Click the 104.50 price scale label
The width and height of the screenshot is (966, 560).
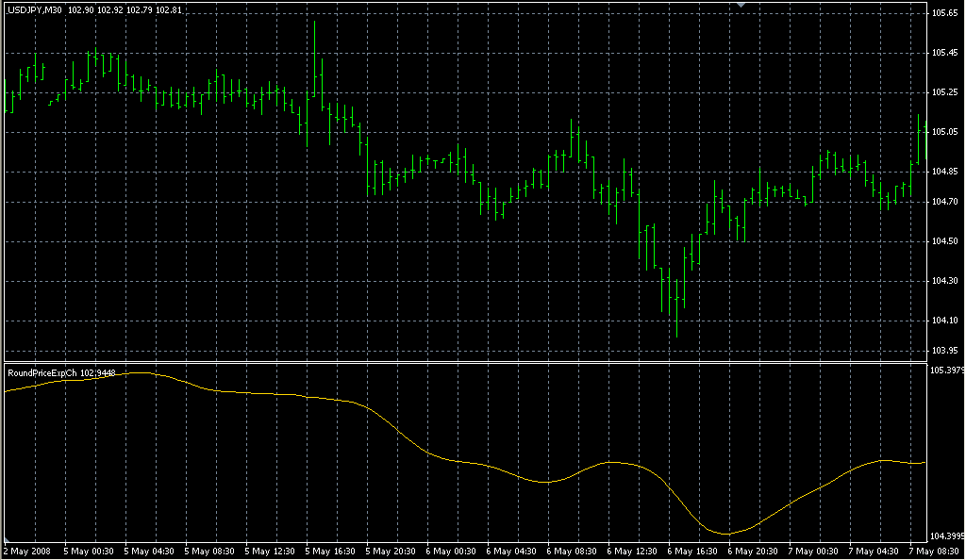[x=944, y=241]
